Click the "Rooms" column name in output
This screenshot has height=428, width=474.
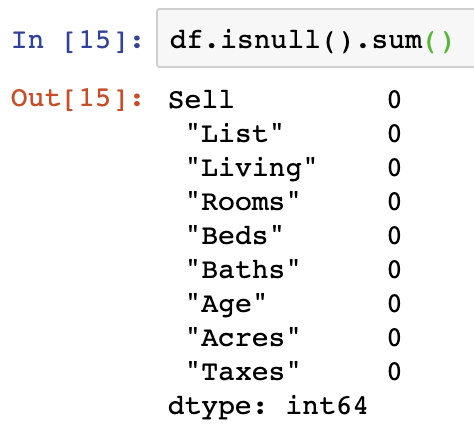(243, 202)
